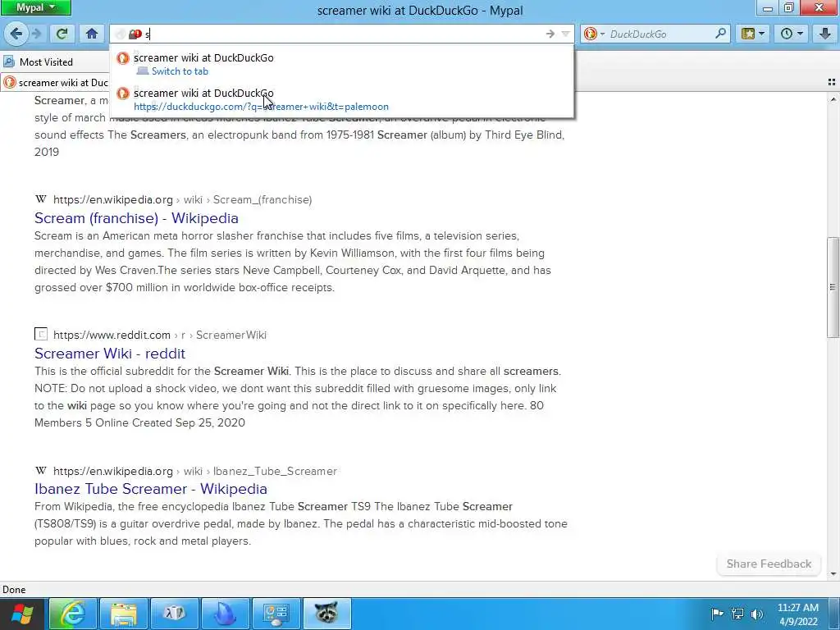Click the Share Feedback button
Image resolution: width=840 pixels, height=630 pixels.
[769, 564]
